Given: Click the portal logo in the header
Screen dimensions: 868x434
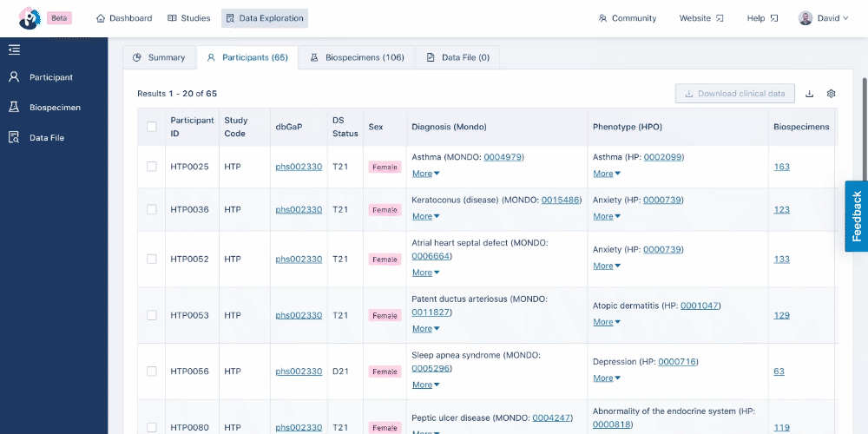Looking at the screenshot, I should (x=29, y=18).
